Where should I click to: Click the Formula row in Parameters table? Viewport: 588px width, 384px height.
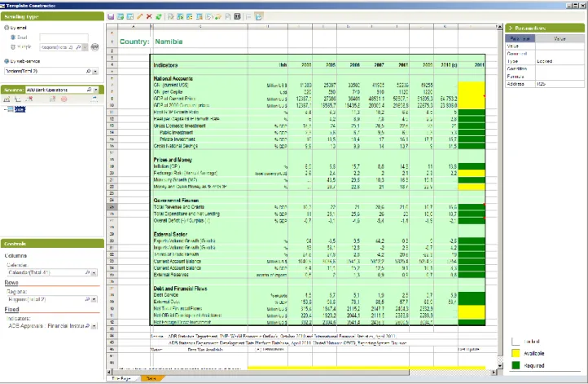(x=545, y=76)
